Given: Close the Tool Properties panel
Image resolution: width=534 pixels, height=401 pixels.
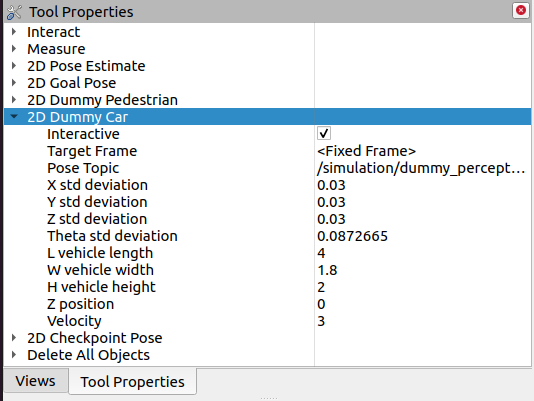Looking at the screenshot, I should click(x=520, y=11).
